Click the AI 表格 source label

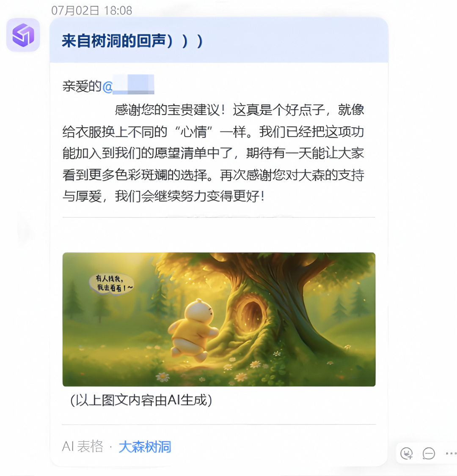pos(83,446)
